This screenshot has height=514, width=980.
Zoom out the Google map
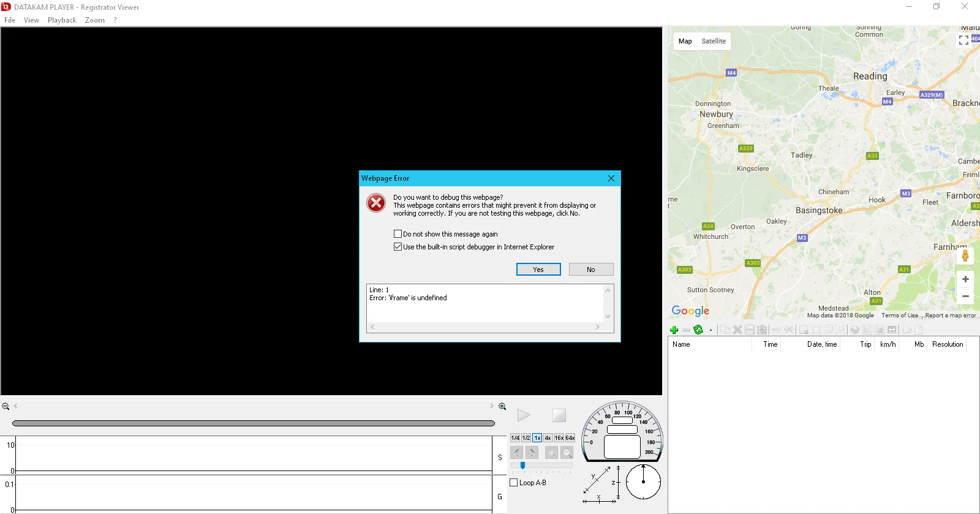click(965, 297)
